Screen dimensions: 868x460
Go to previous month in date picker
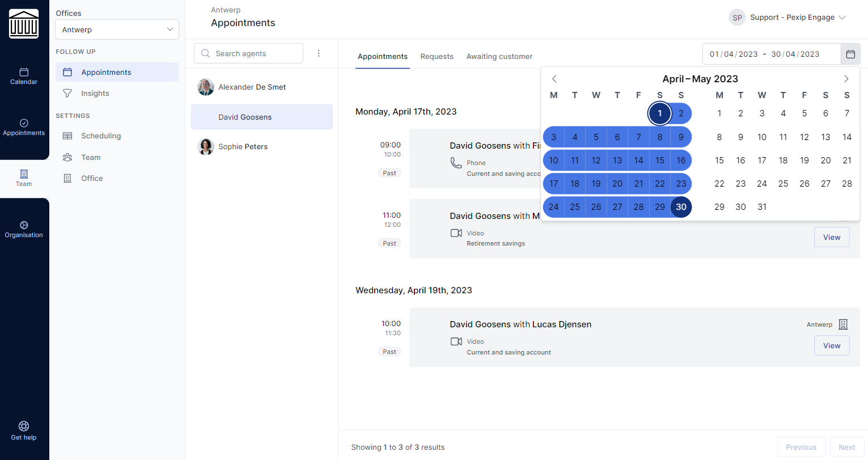tap(554, 79)
